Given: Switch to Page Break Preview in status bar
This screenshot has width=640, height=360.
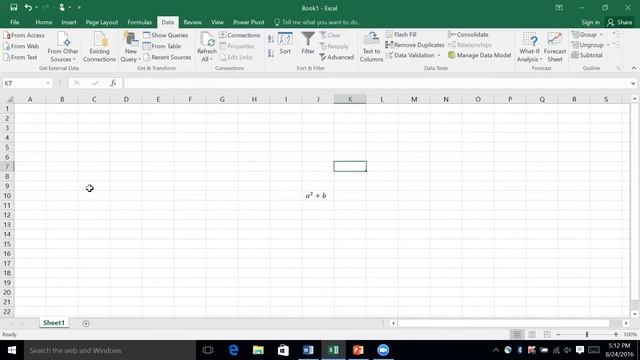Looking at the screenshot, I should pyautogui.click(x=547, y=334).
